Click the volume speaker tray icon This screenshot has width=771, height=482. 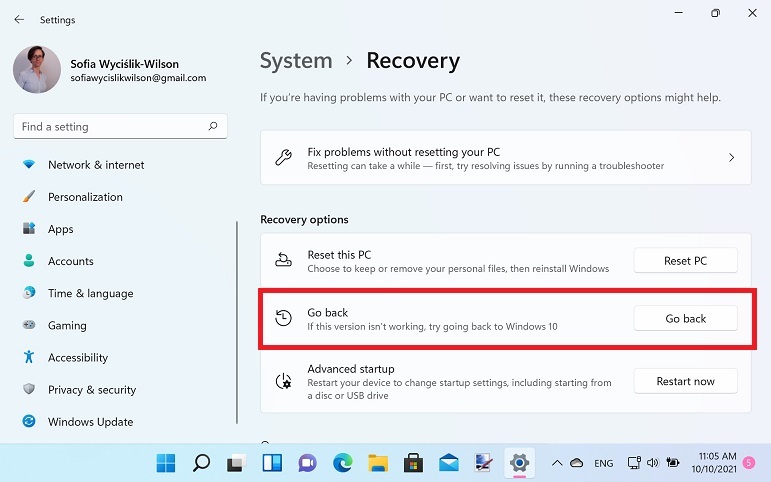[x=652, y=463]
